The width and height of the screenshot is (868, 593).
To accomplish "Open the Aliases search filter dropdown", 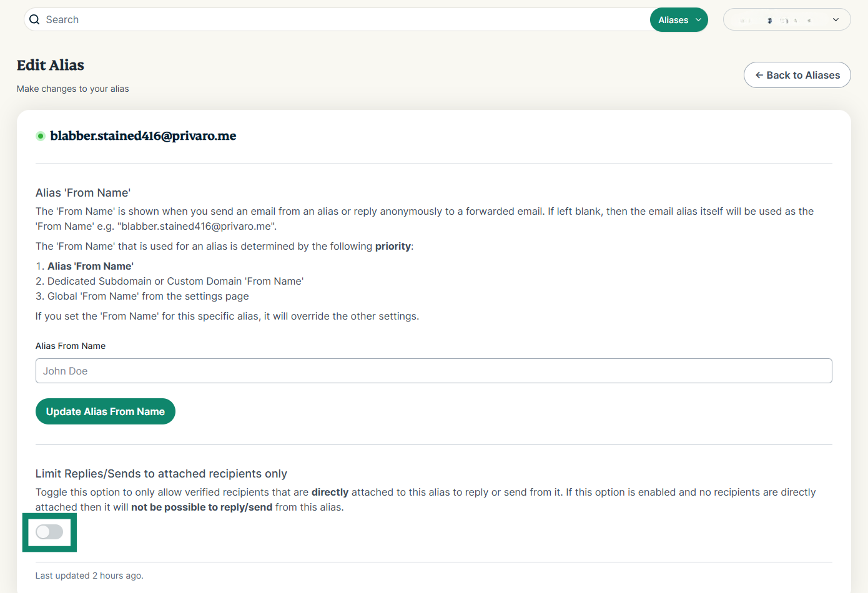I will click(x=679, y=19).
